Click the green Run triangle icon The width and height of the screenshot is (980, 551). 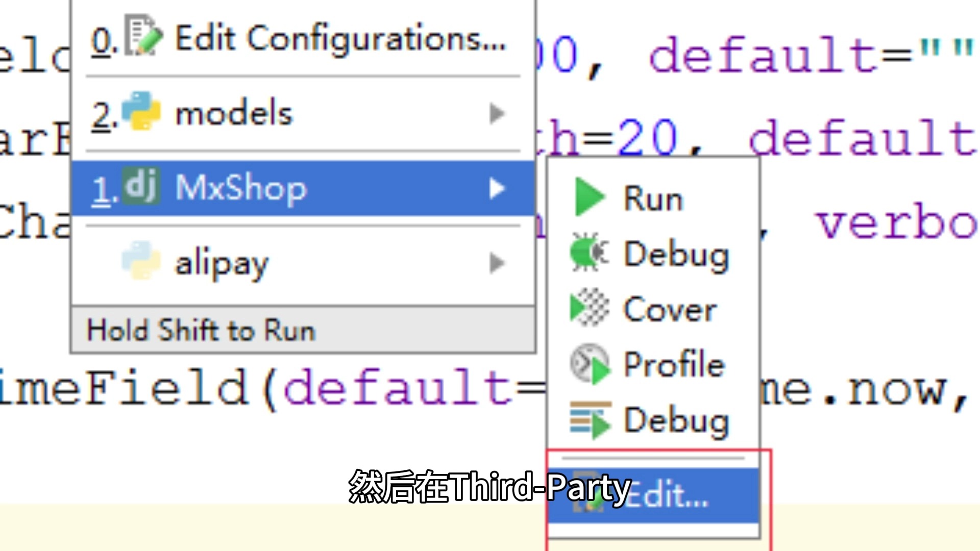(590, 197)
